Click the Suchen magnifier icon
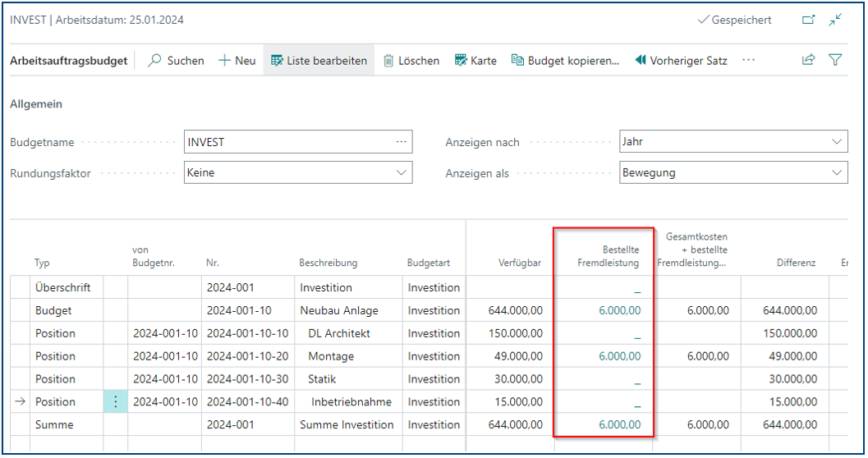The image size is (868, 458). point(154,60)
